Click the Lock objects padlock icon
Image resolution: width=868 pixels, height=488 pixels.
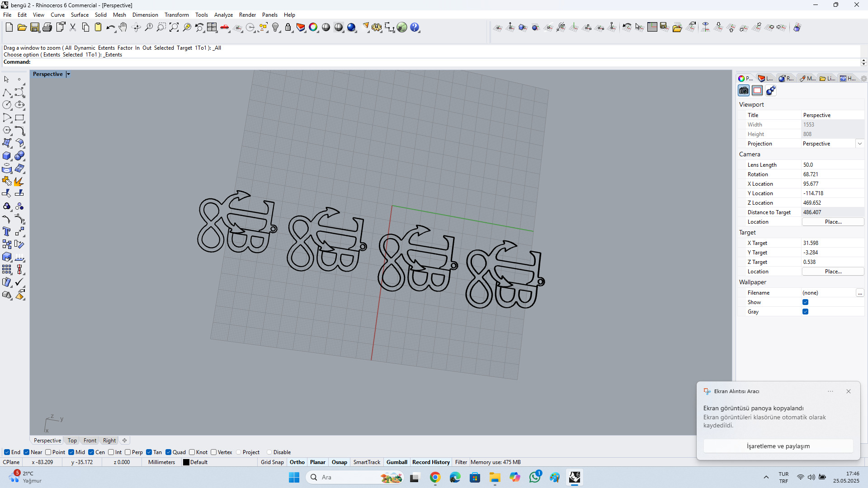(288, 28)
